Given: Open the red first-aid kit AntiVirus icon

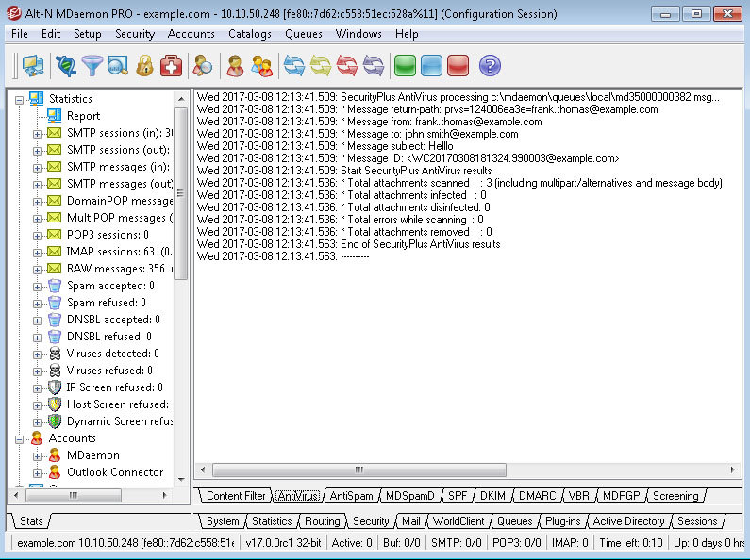Looking at the screenshot, I should coord(172,65).
